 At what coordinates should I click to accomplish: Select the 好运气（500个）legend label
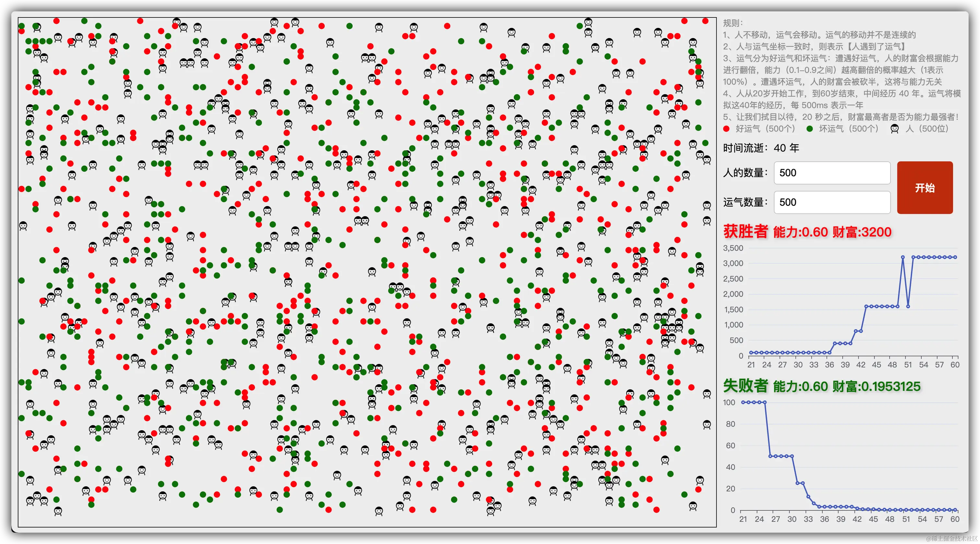765,129
